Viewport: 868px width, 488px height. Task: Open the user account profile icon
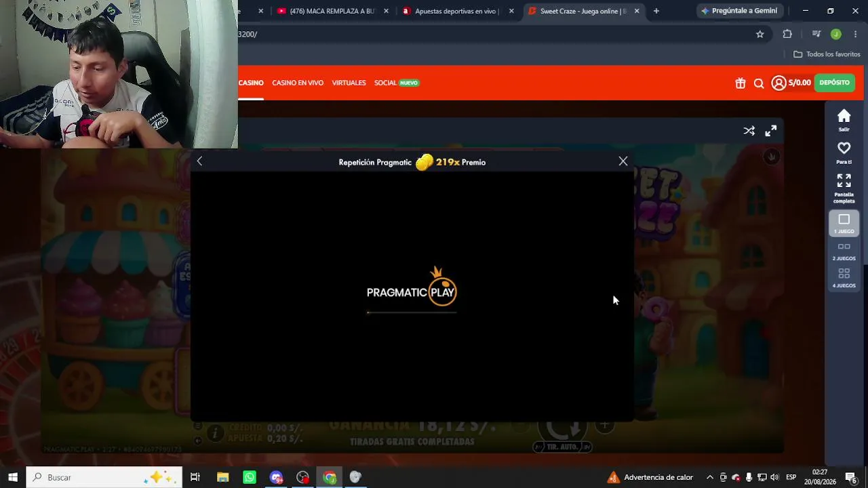click(x=778, y=83)
